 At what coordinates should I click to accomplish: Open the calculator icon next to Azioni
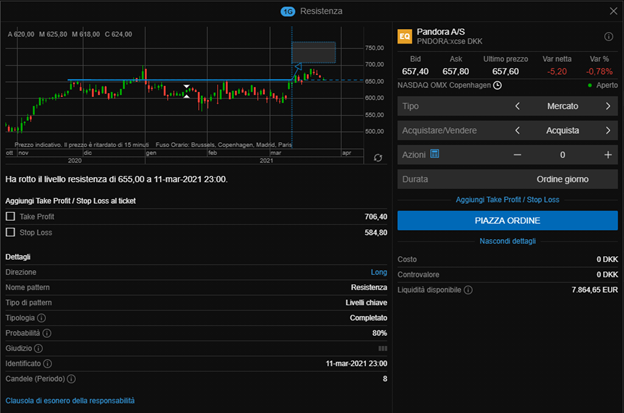tap(435, 154)
